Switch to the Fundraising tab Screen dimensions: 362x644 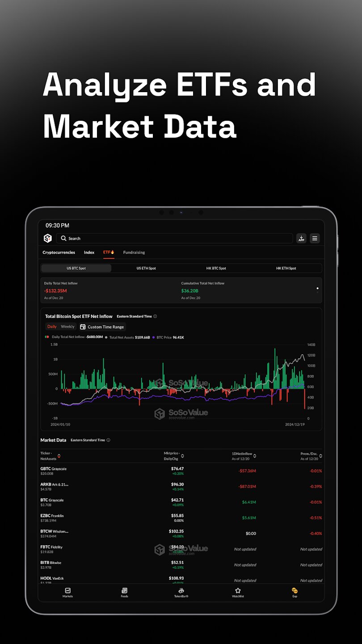[x=134, y=253]
